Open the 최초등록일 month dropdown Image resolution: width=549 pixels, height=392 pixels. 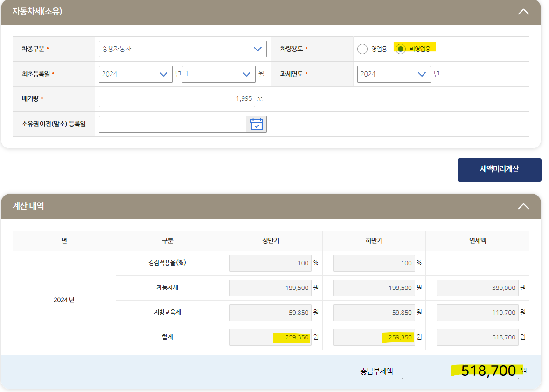(218, 74)
